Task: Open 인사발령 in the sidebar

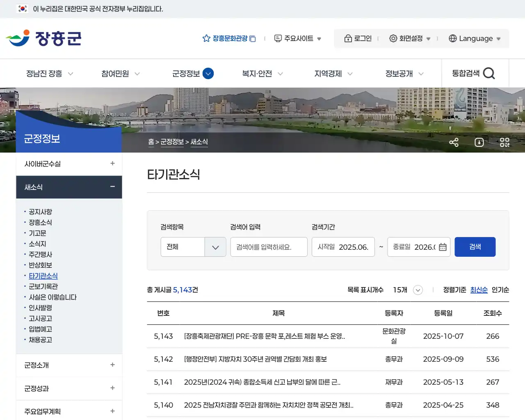Action: (x=40, y=308)
